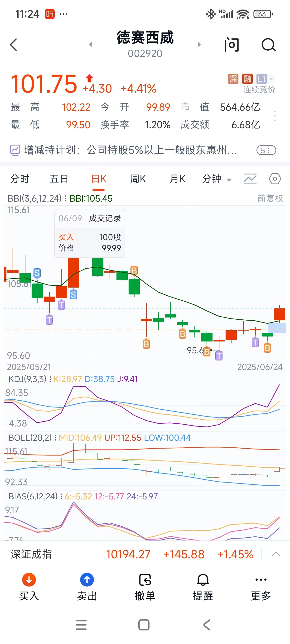Tap the B buy marker above the green candle

(134, 270)
